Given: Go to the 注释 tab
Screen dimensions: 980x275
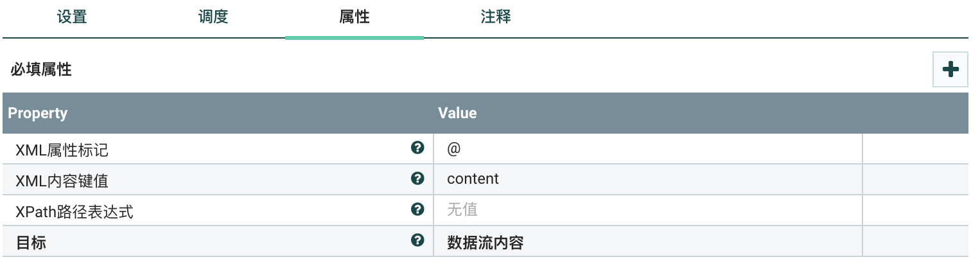Looking at the screenshot, I should coord(496,17).
